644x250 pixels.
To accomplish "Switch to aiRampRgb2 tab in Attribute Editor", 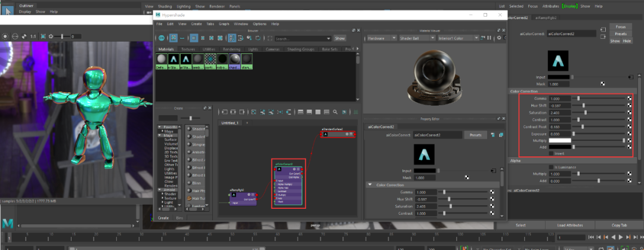I will coord(546,18).
